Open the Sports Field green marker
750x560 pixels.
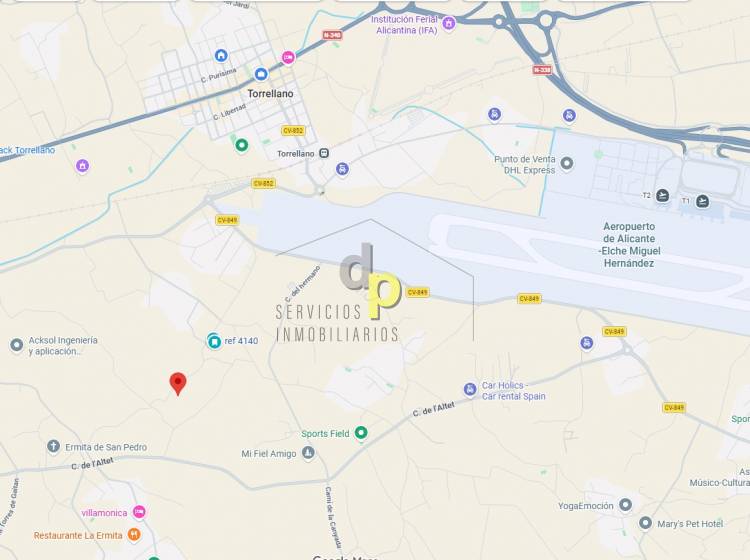click(361, 433)
